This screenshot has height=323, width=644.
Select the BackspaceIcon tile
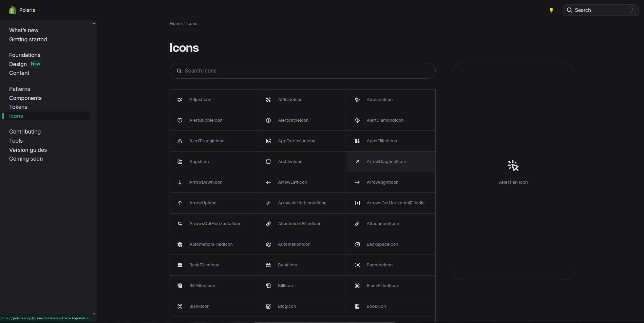(x=391, y=244)
